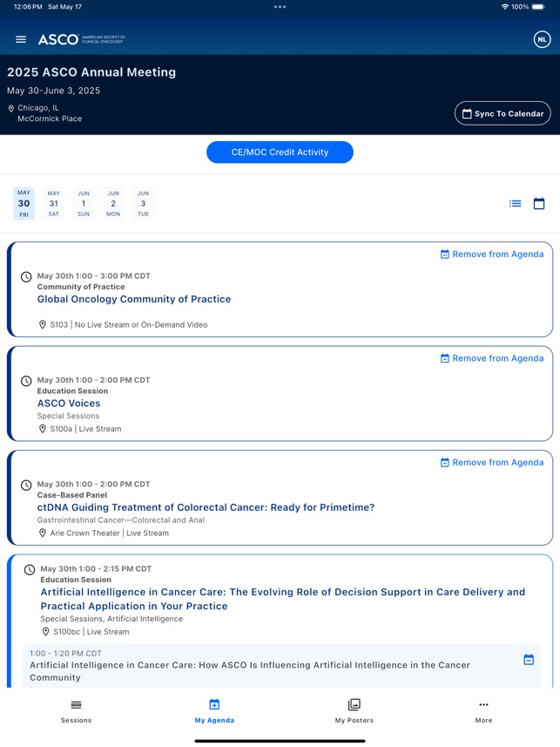Open Artificial Intelligence in Cancer Care session
The width and height of the screenshot is (560, 747).
coord(283,599)
